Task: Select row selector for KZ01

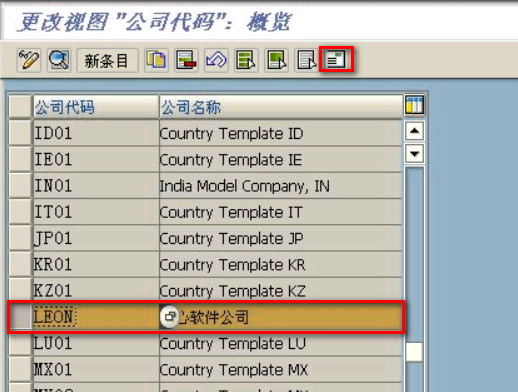Action: click(20, 290)
